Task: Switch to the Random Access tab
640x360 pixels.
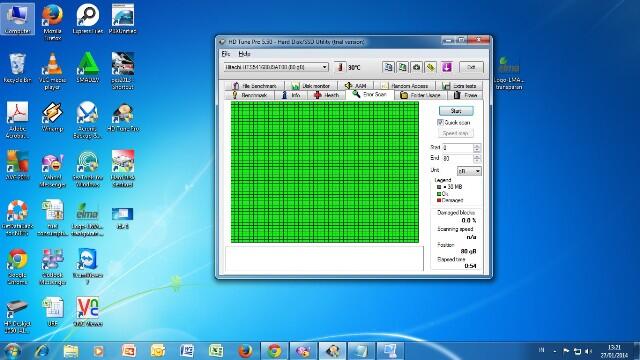Action: (405, 86)
